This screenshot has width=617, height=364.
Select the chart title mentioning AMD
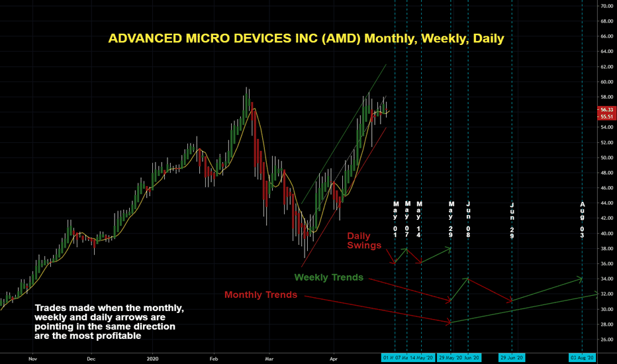tap(306, 38)
